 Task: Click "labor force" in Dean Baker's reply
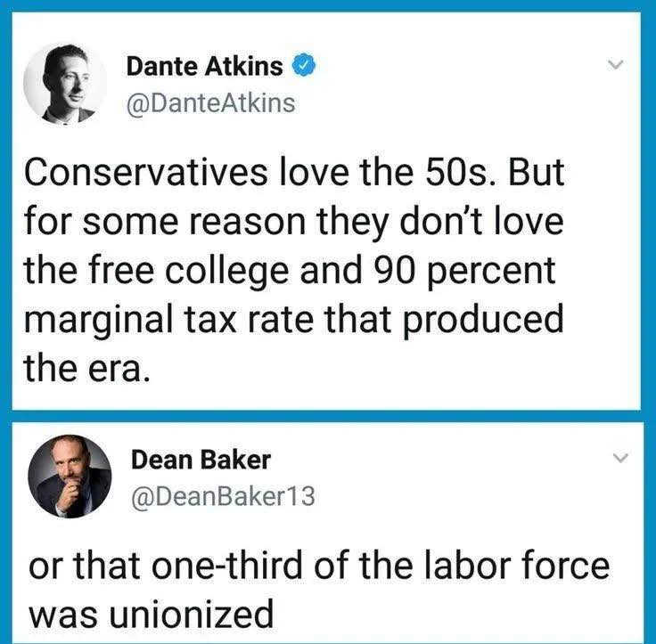coord(528,567)
